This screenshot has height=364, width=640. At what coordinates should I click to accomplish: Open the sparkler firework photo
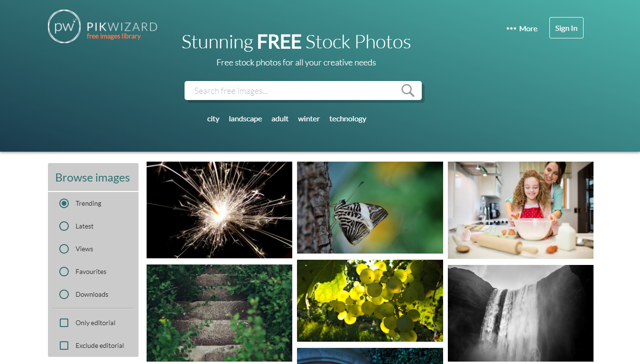coord(219,210)
